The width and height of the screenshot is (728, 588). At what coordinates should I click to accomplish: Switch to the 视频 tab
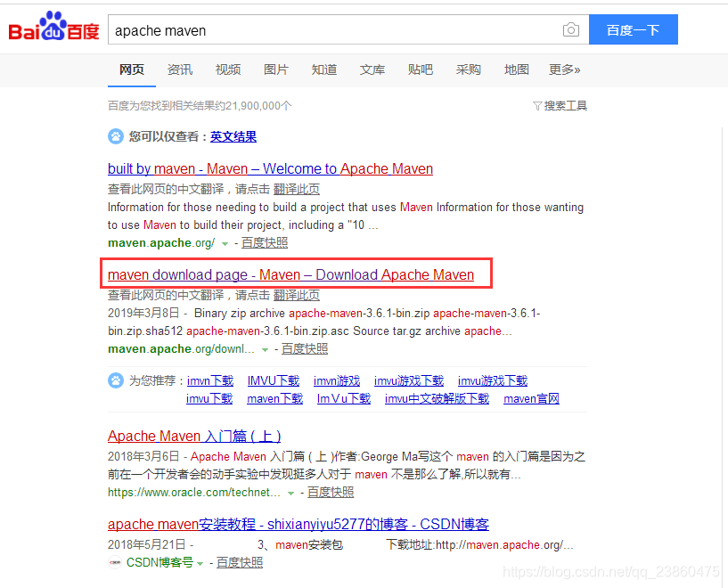pyautogui.click(x=228, y=69)
